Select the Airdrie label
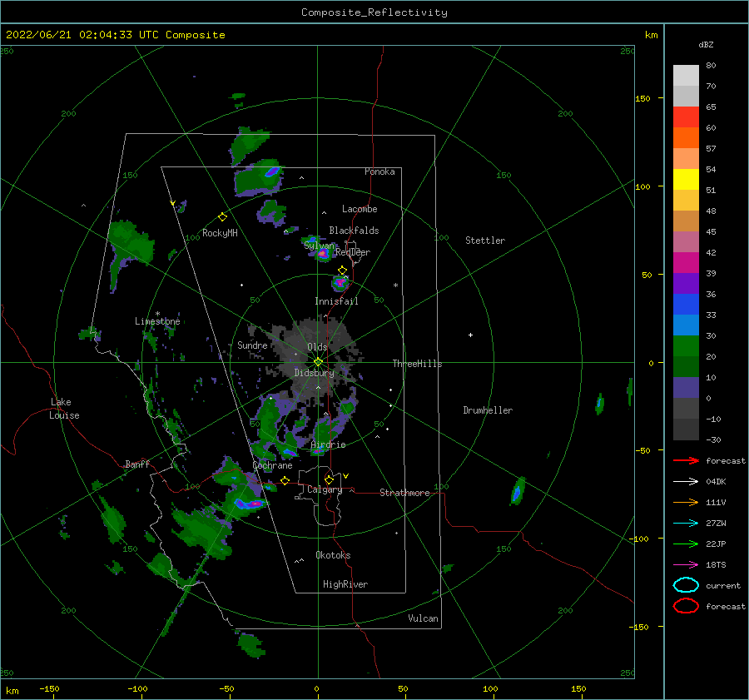 click(328, 444)
